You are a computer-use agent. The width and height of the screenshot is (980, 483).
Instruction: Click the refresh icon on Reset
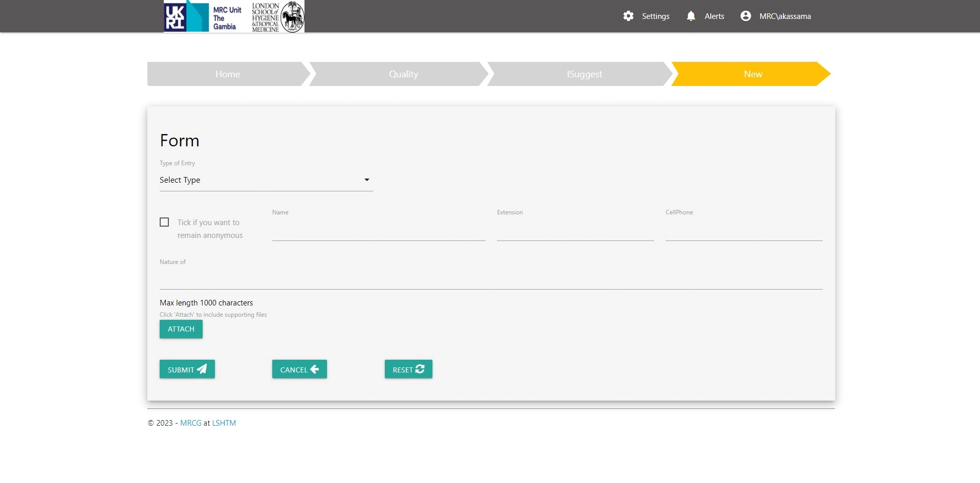coord(420,369)
